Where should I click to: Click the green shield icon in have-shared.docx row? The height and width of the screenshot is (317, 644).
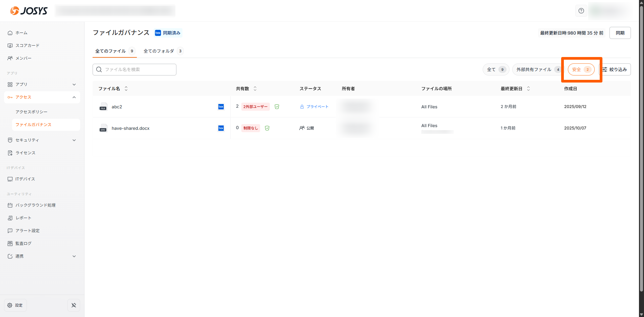pyautogui.click(x=267, y=128)
